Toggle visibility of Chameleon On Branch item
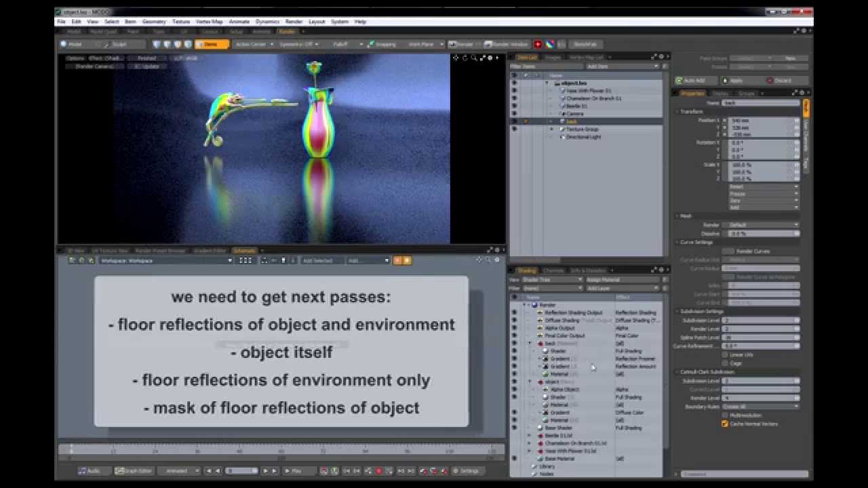Image resolution: width=868 pixels, height=488 pixels. 514,98
